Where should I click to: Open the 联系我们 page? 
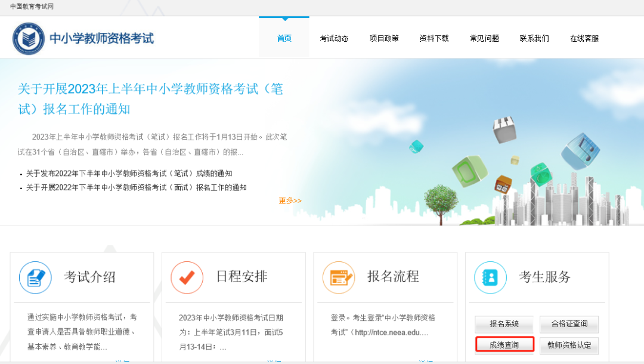(x=534, y=37)
